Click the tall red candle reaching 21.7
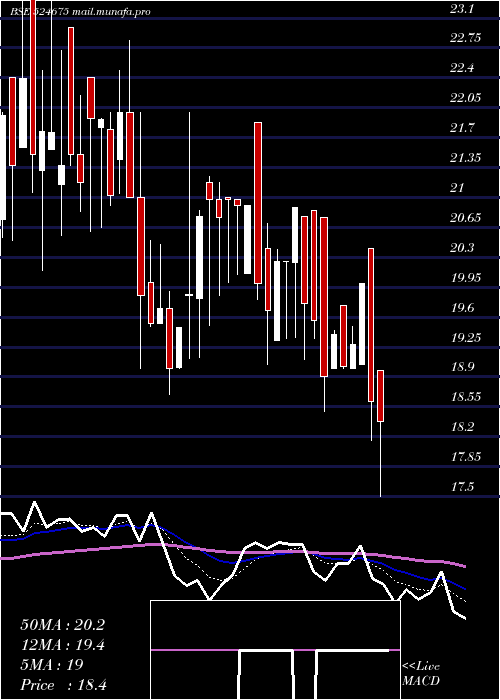The height and width of the screenshot is (700, 500). tap(258, 203)
